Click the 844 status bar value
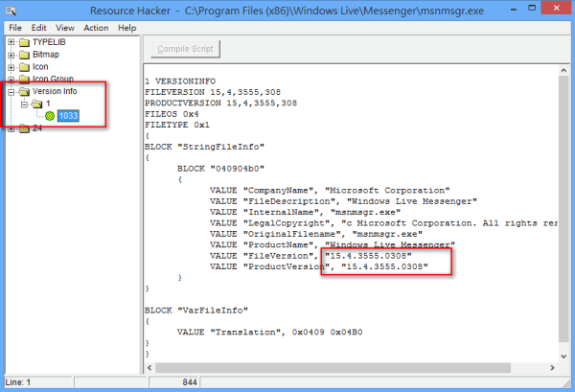 coord(190,382)
